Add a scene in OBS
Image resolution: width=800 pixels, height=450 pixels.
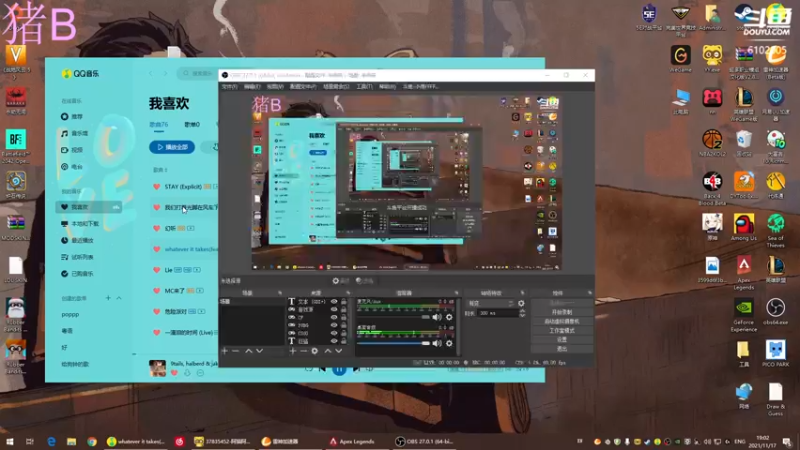click(x=224, y=351)
